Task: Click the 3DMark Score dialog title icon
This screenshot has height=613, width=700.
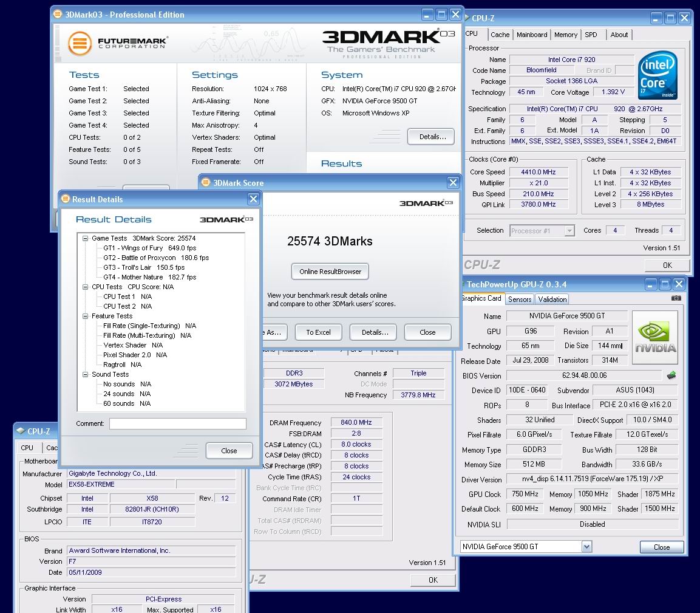Action: coord(206,182)
